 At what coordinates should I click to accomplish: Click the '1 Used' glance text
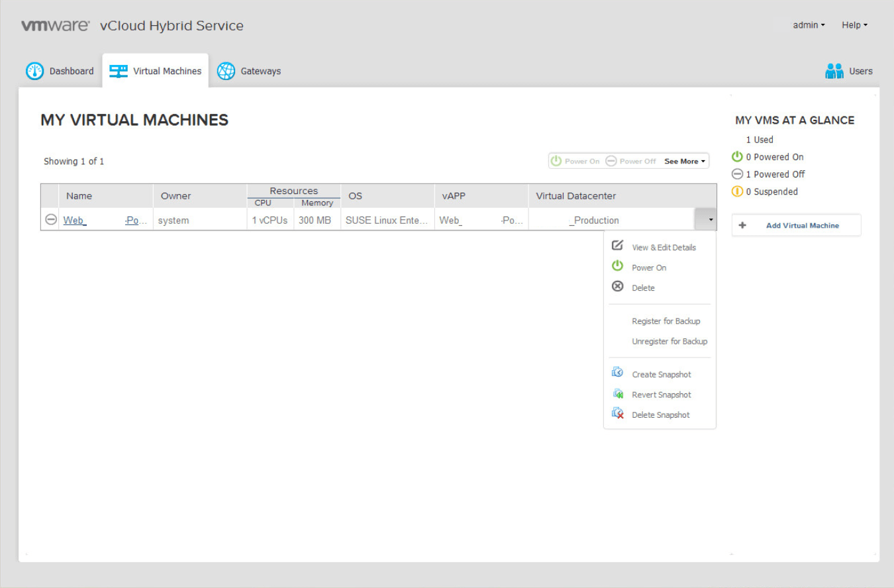pyautogui.click(x=760, y=140)
